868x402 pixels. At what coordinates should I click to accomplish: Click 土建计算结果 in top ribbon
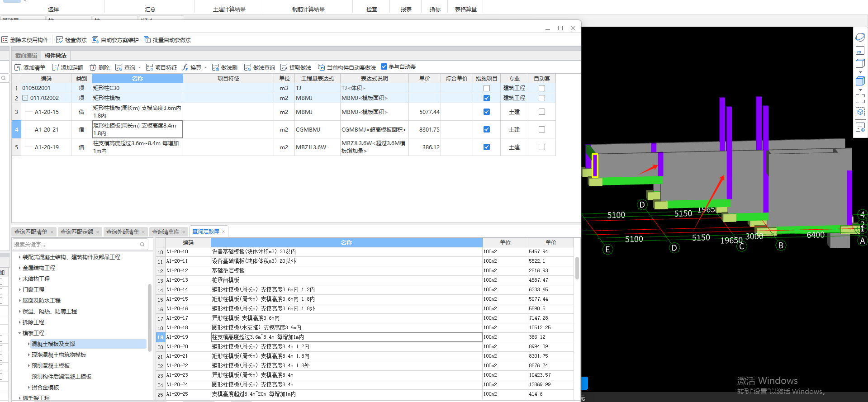pyautogui.click(x=229, y=9)
